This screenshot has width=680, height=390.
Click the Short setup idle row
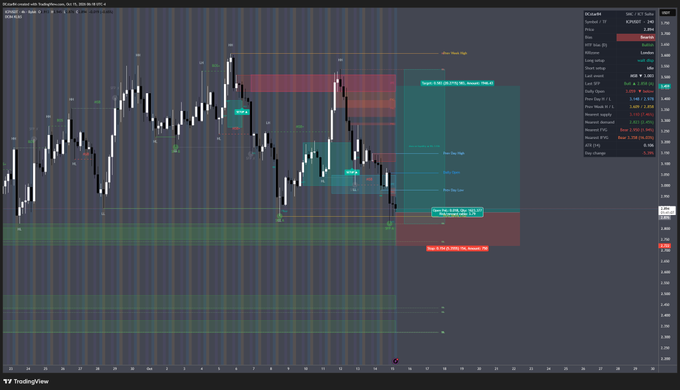[619, 68]
